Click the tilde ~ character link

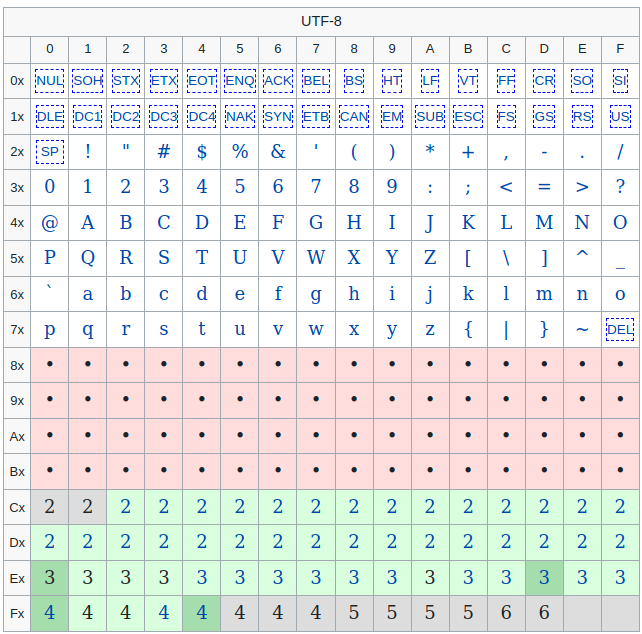point(582,329)
